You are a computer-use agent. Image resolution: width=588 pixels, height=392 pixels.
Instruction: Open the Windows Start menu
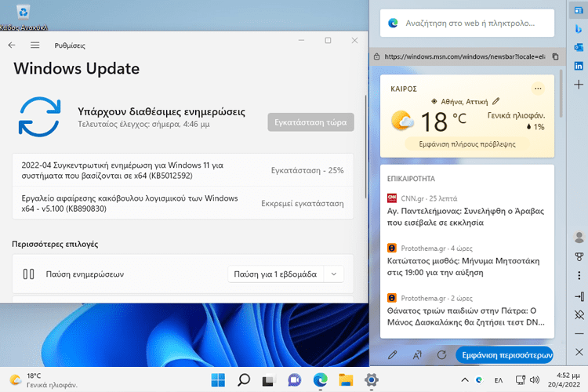click(x=218, y=380)
